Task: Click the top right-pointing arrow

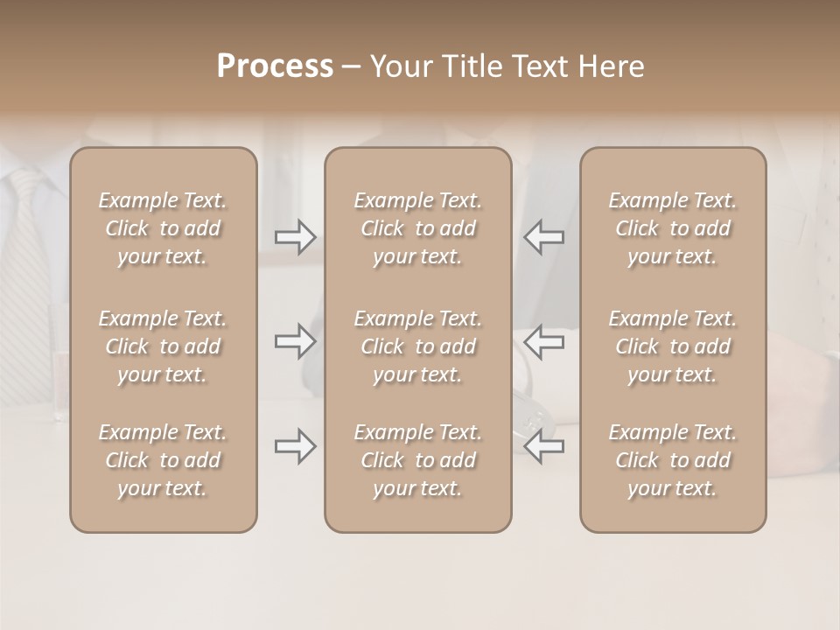Action: click(x=296, y=237)
